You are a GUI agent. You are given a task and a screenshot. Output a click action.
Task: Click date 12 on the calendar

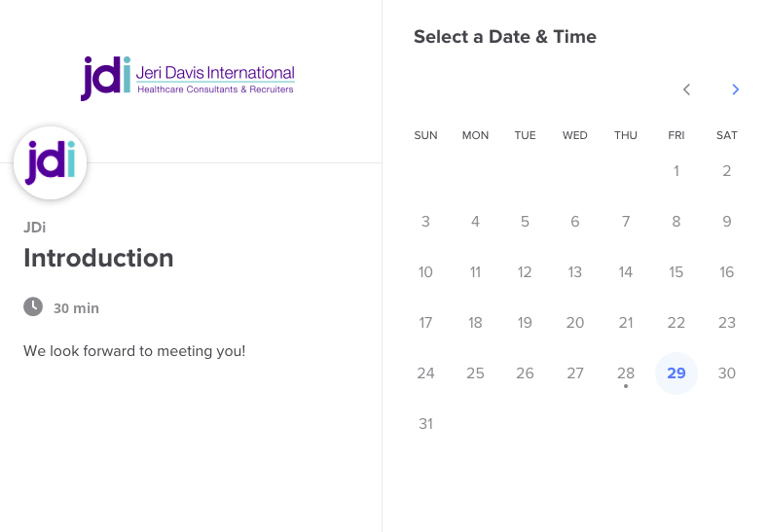click(525, 272)
